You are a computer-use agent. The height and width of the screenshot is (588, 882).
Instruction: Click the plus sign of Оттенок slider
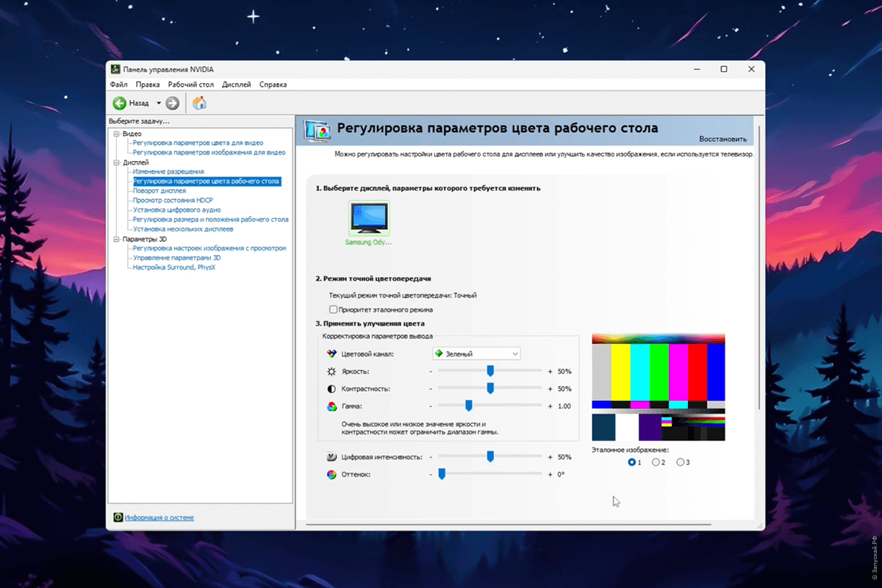pos(550,475)
